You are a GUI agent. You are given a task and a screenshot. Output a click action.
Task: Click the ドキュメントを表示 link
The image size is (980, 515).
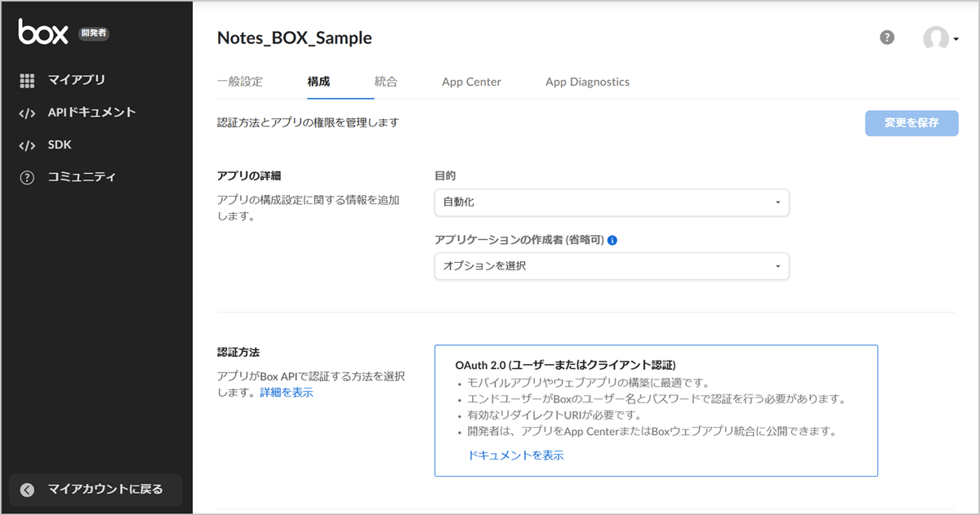[x=516, y=455]
